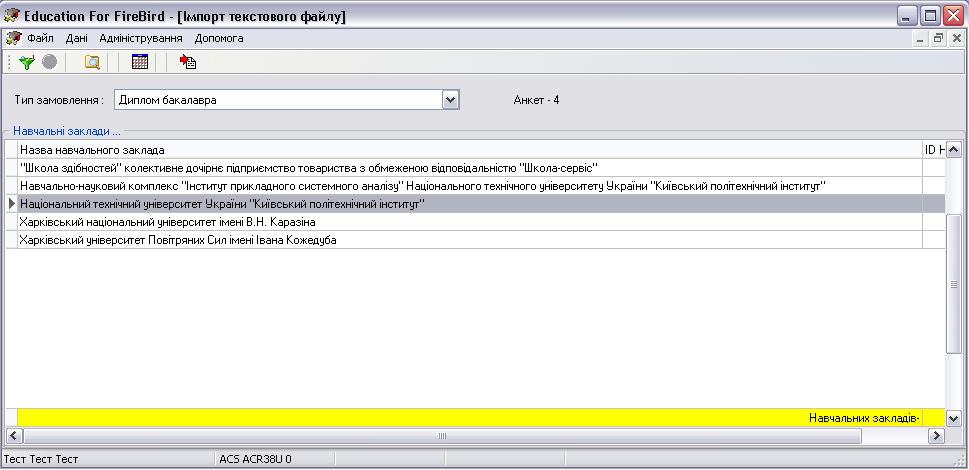The width and height of the screenshot is (969, 470).
Task: Select Харківський університет Повітряних Сил імені Івана Кожедуба
Action: (x=470, y=240)
